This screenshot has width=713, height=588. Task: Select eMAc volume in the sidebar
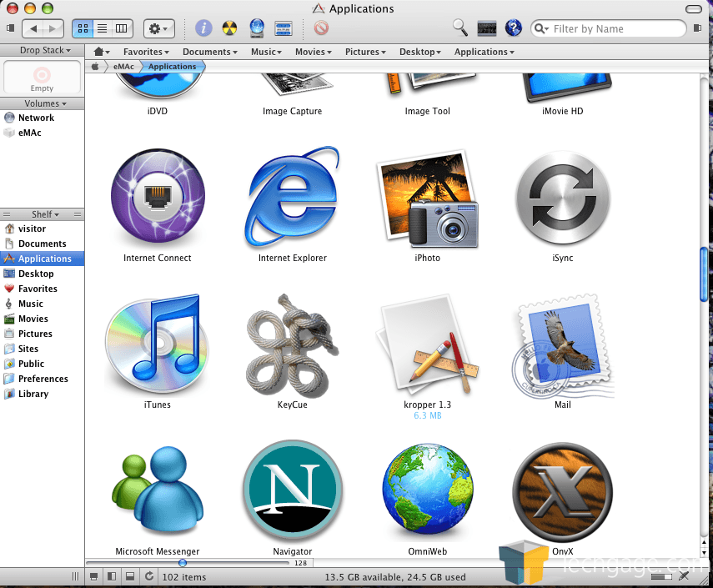coord(43,133)
